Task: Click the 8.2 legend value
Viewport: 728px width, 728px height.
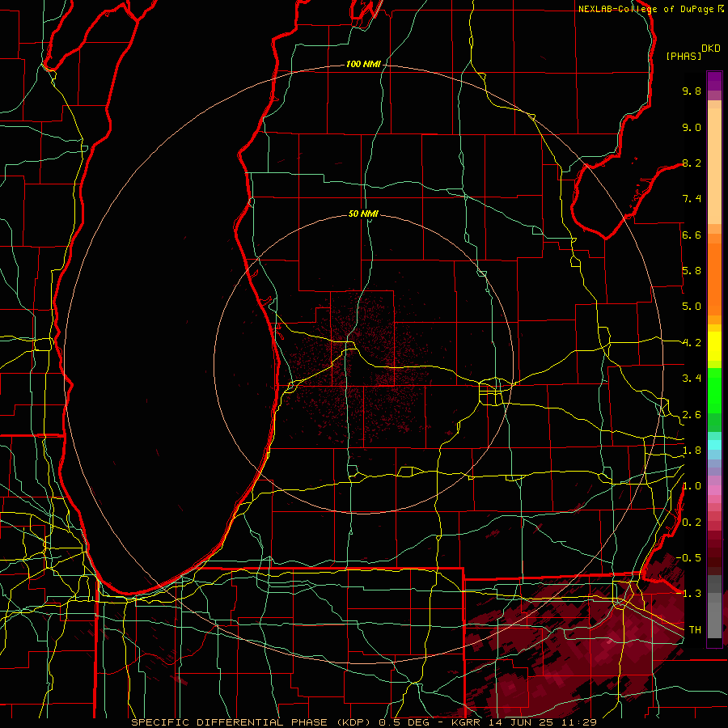Action: click(x=692, y=163)
